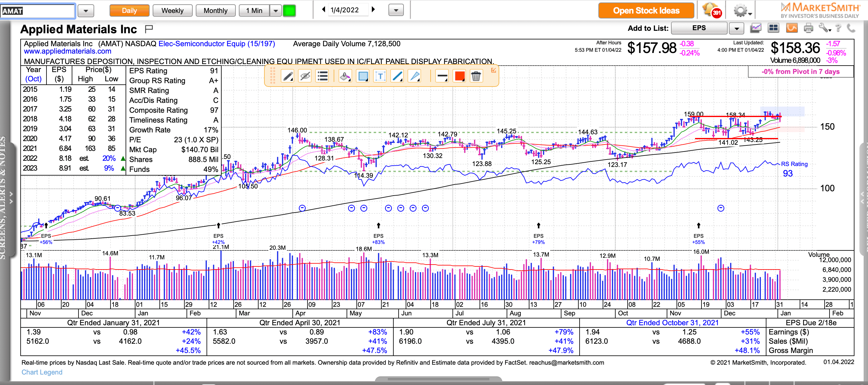Screen dimensions: 868x385
Task: Click the AMAT symbol input field
Action: click(x=38, y=11)
